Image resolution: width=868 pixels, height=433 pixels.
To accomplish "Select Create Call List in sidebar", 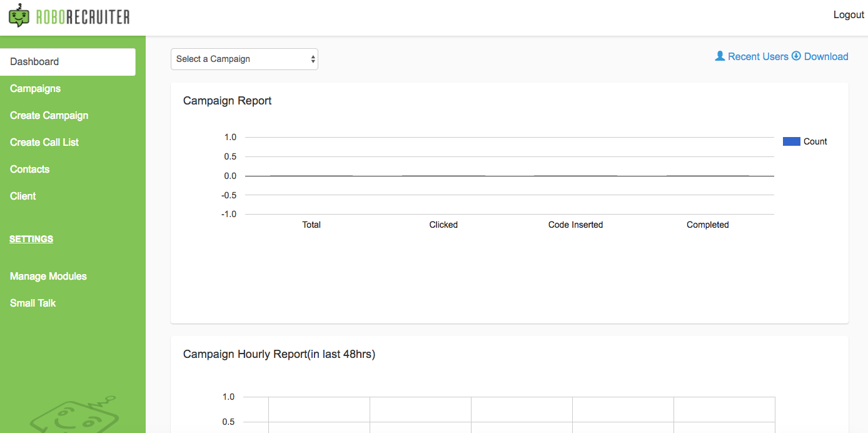I will [44, 143].
